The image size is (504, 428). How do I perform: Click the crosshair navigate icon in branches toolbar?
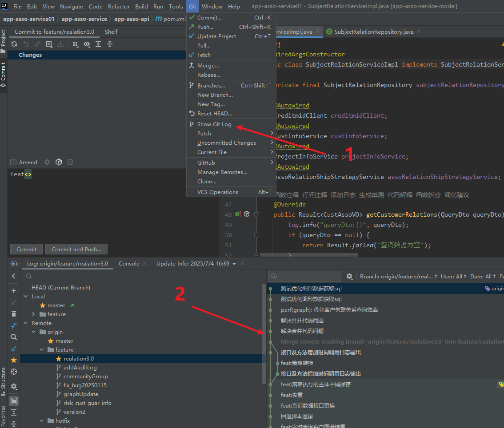14,372
